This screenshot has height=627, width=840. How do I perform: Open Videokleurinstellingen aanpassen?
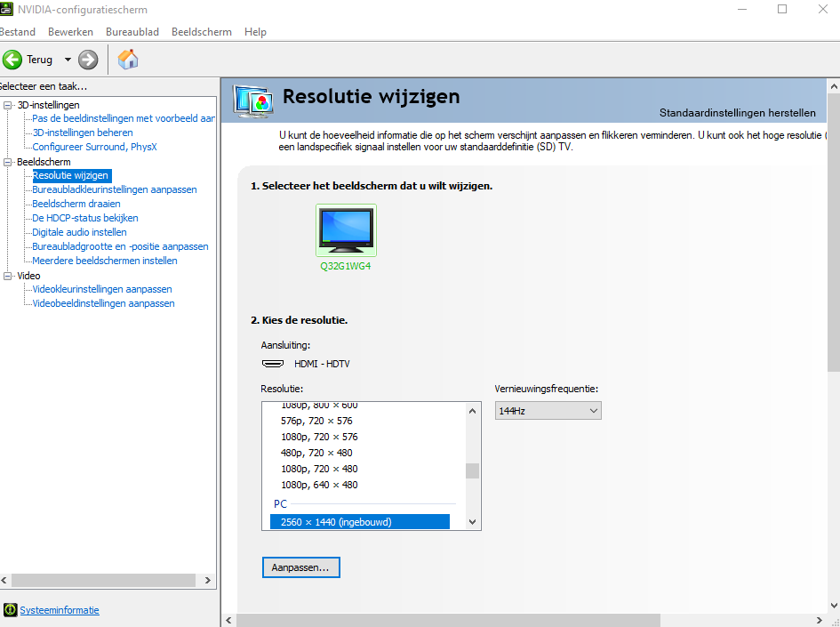pyautogui.click(x=102, y=289)
